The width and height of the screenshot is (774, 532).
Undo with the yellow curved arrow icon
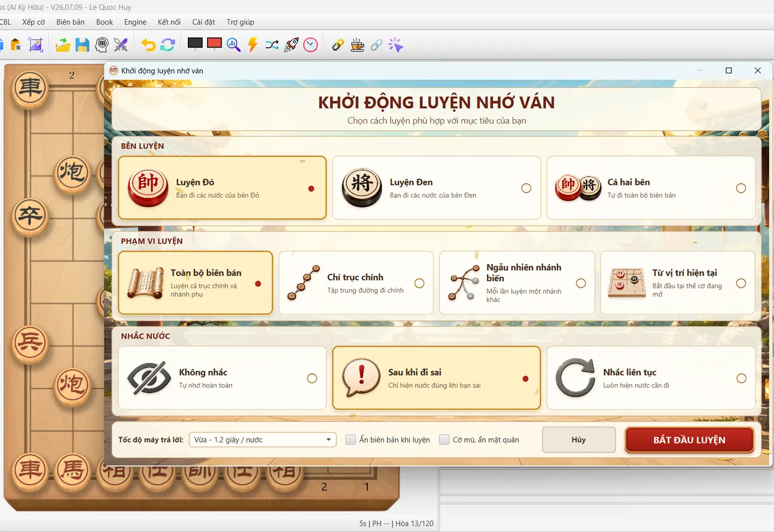(x=148, y=45)
